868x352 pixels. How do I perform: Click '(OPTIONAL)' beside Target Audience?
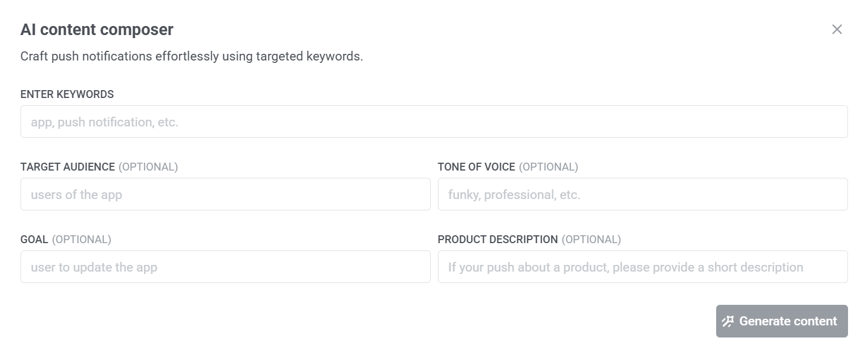click(148, 167)
